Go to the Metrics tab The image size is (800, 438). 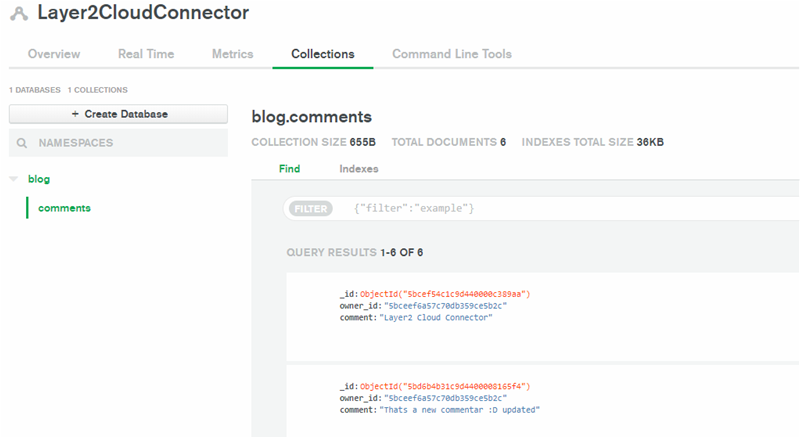(232, 54)
